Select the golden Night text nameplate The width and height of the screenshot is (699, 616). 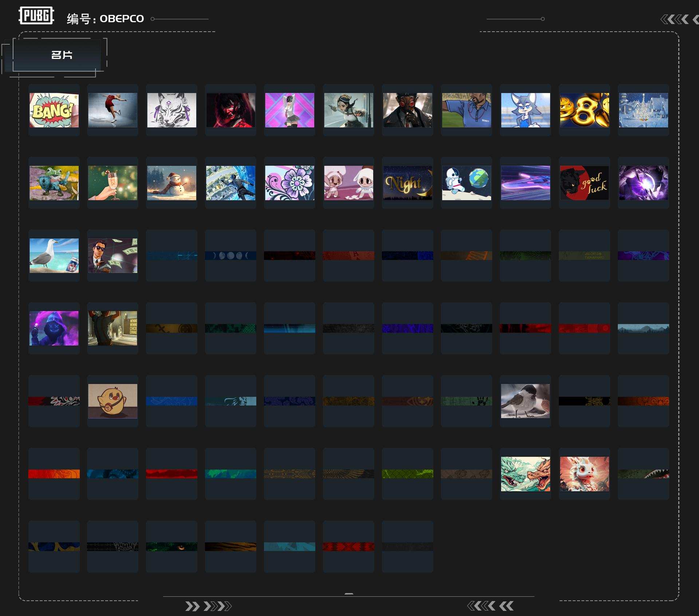coord(407,183)
